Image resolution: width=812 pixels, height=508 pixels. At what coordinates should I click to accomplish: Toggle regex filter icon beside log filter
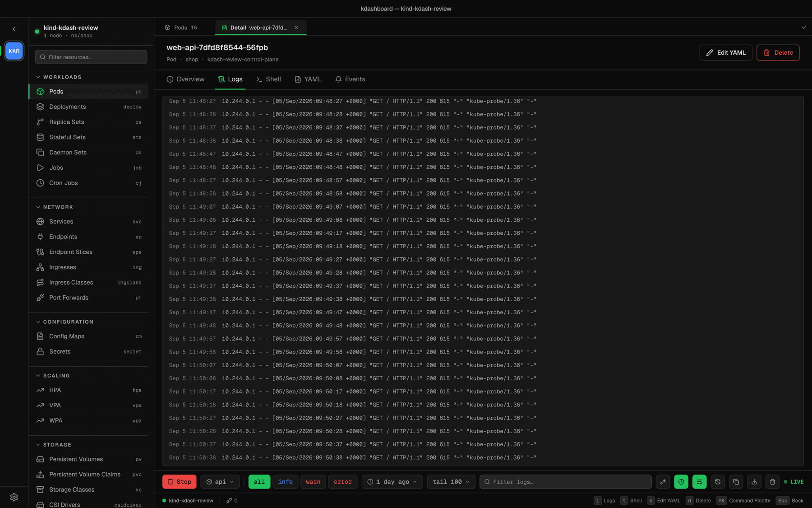click(663, 482)
